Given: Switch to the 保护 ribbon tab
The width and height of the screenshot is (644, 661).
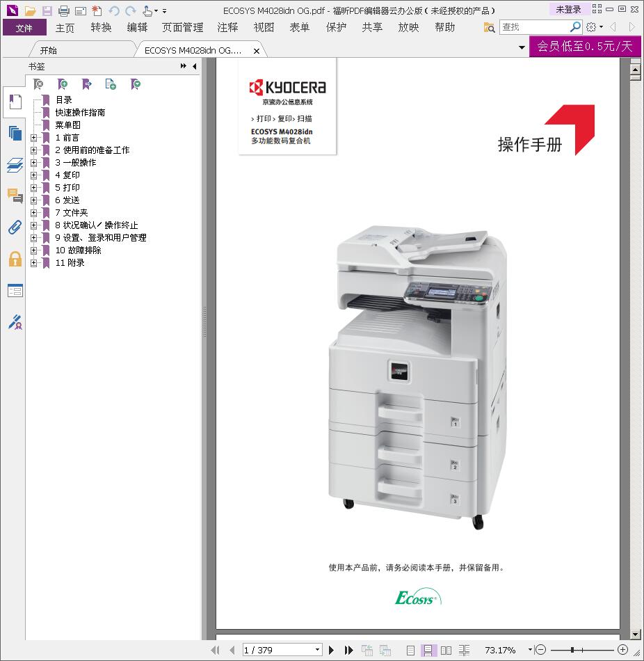Looking at the screenshot, I should 336,28.
